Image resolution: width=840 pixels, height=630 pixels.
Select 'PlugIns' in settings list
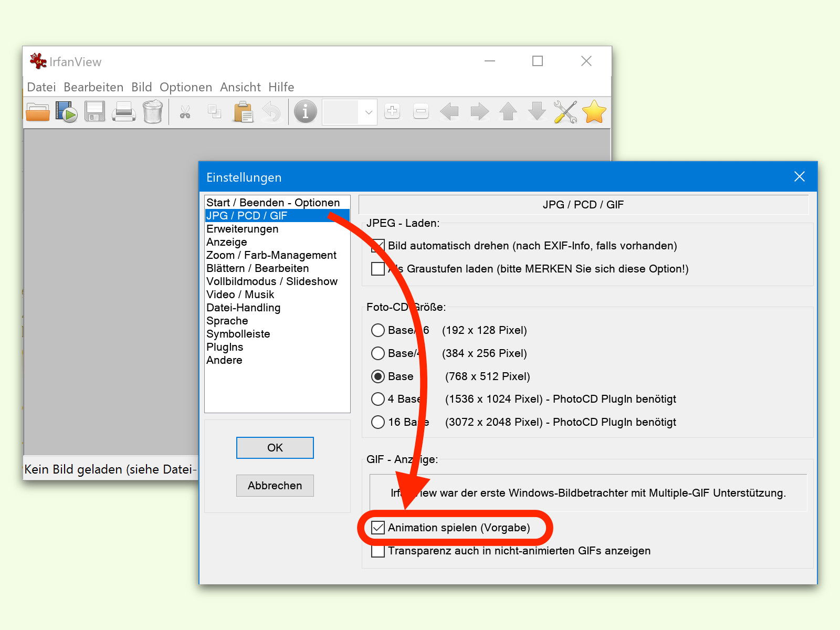coord(277,347)
